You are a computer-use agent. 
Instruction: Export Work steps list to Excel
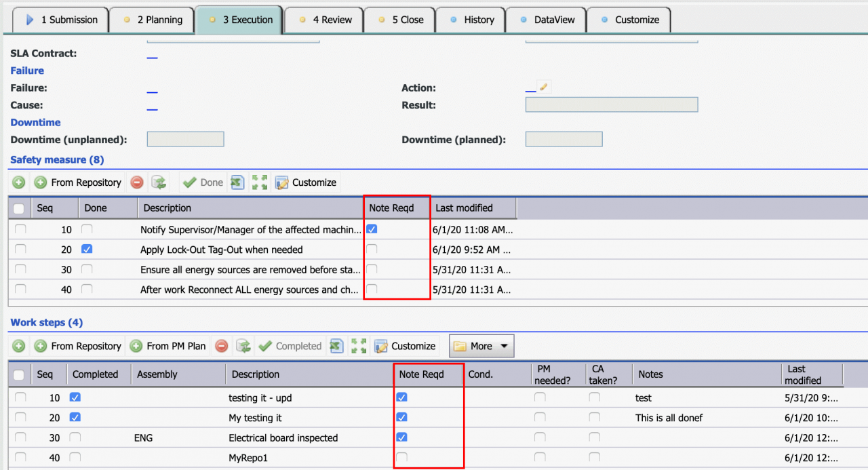coord(336,346)
